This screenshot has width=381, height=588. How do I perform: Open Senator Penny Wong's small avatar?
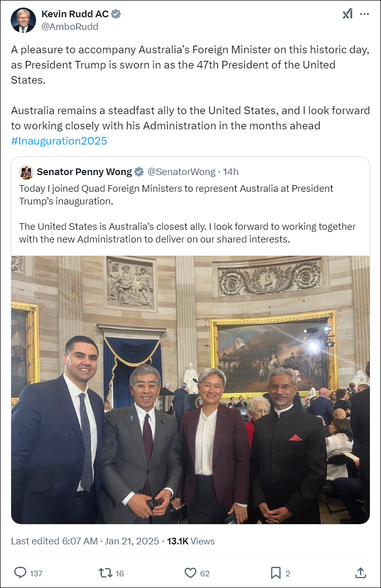(26, 172)
